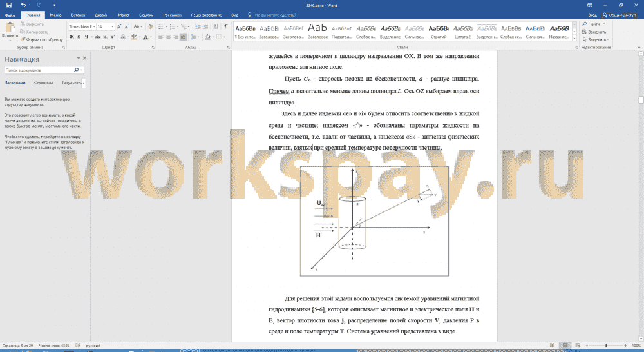The image size is (644, 352).
Task: Click Replace (Заменить) in Editing group
Action: 594,32
